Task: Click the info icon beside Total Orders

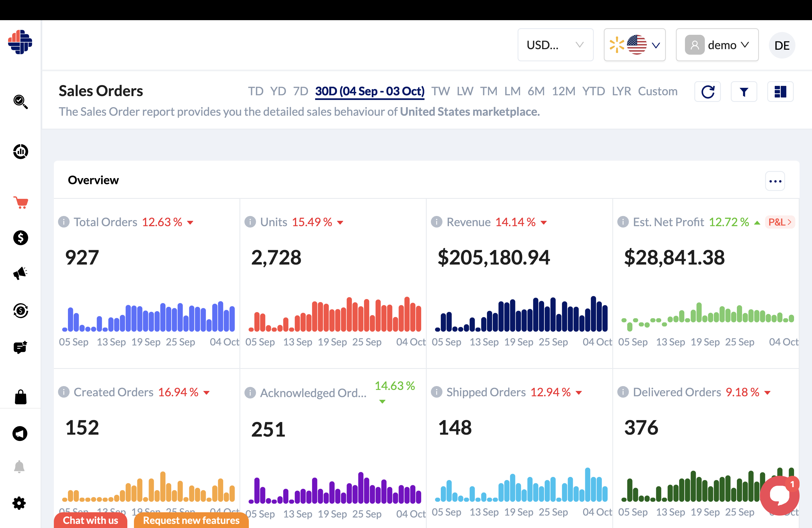Action: tap(64, 222)
